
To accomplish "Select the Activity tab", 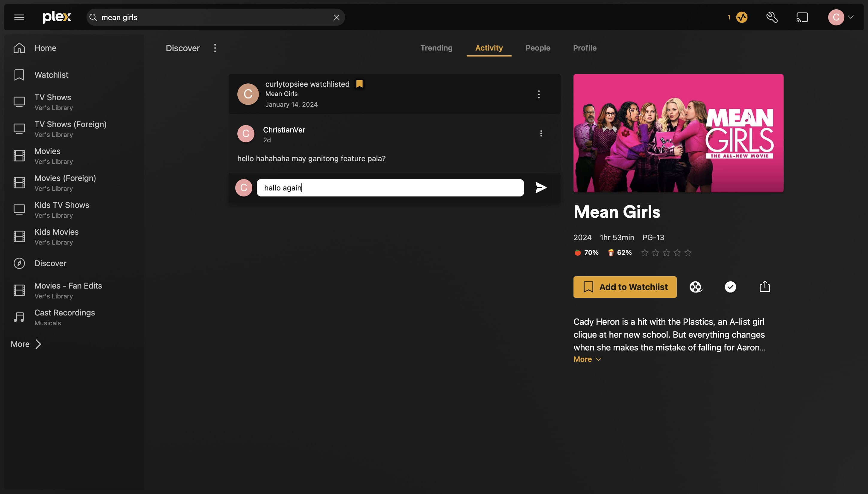I will [489, 48].
